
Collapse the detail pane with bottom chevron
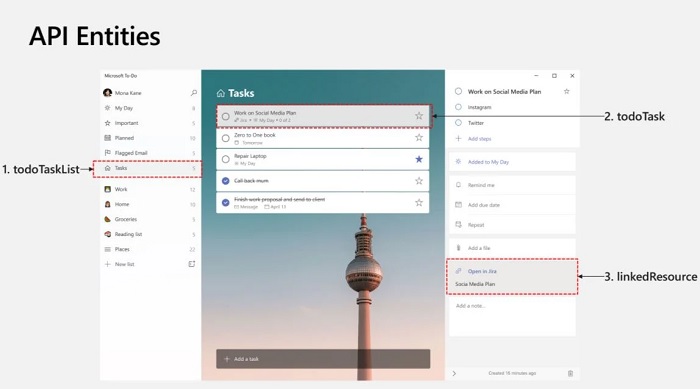click(454, 373)
